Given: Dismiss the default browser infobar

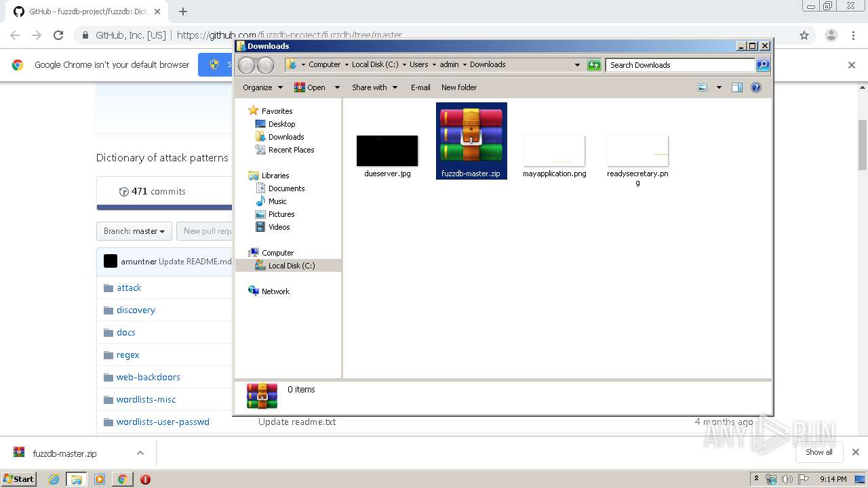Looking at the screenshot, I should [x=852, y=65].
